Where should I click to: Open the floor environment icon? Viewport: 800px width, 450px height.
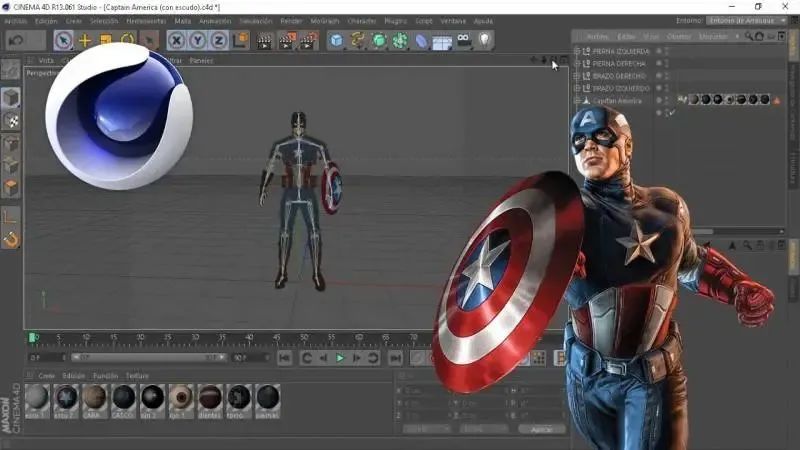coord(442,42)
